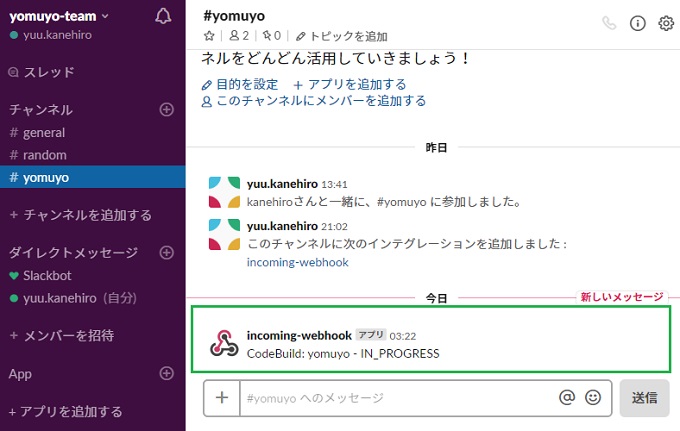Switch to the #general channel
Image resolution: width=680 pixels, height=431 pixels.
[x=92, y=132]
